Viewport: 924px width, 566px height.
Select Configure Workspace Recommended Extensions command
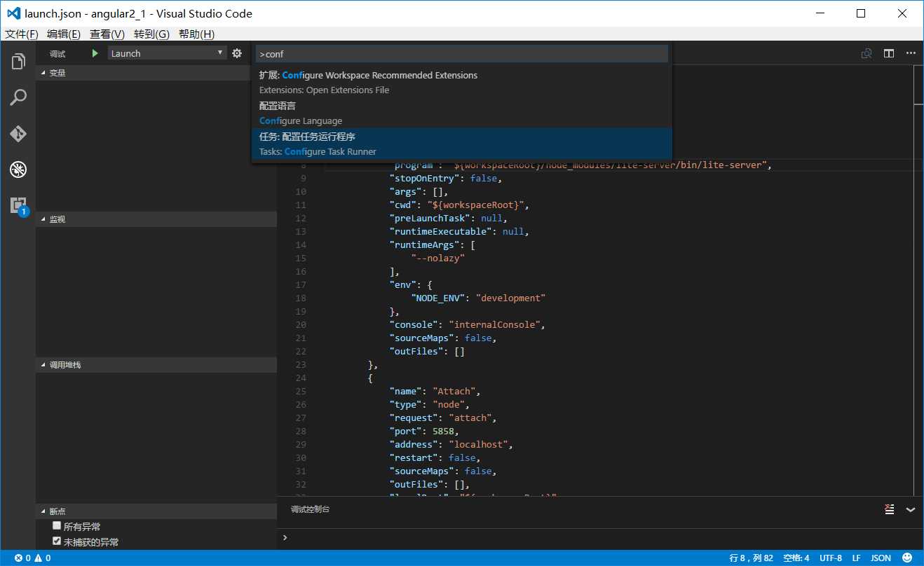tap(462, 82)
